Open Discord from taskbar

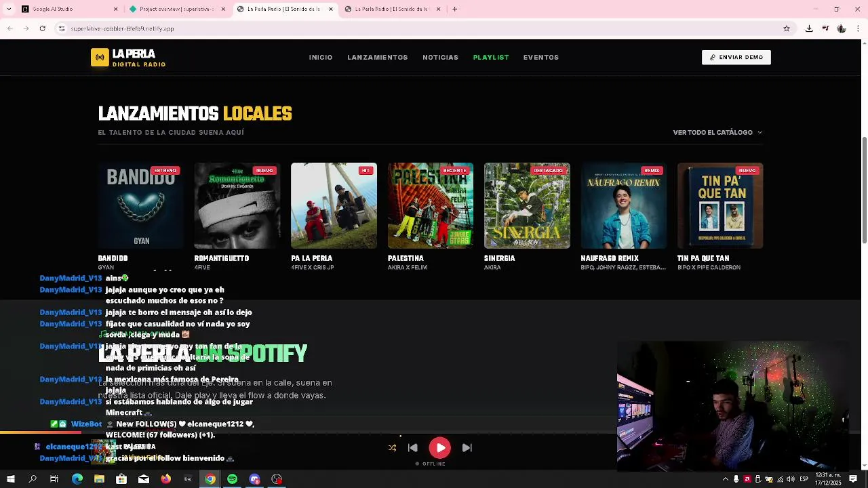254,479
